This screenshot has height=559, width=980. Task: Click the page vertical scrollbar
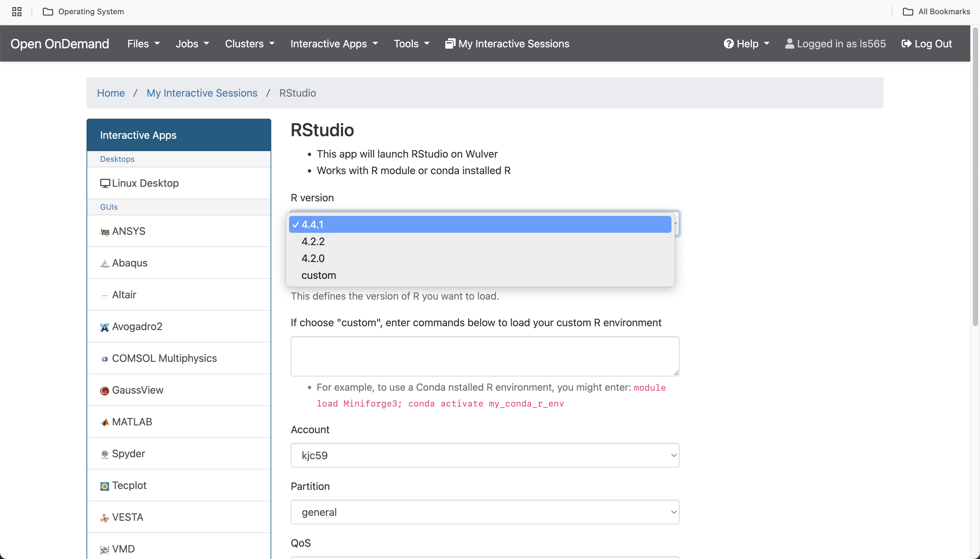[x=975, y=177]
